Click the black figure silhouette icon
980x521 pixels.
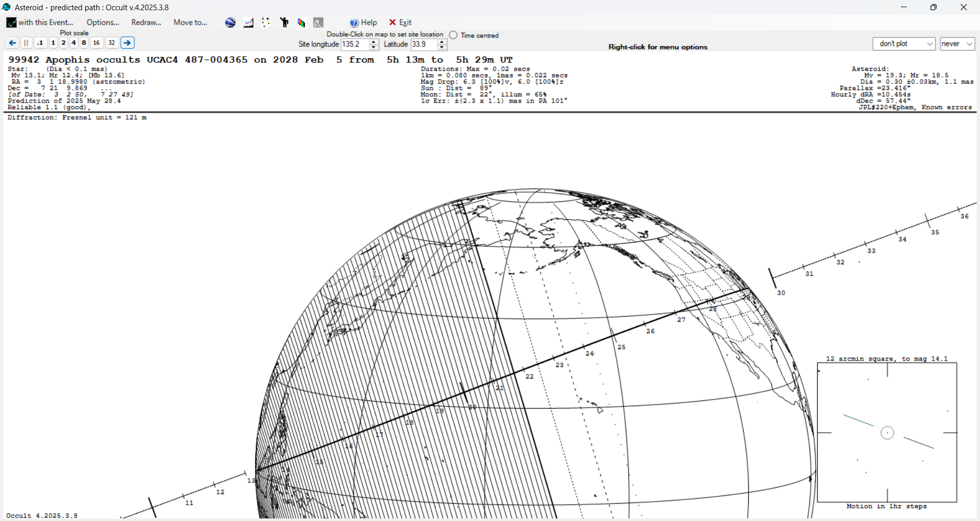coord(284,22)
